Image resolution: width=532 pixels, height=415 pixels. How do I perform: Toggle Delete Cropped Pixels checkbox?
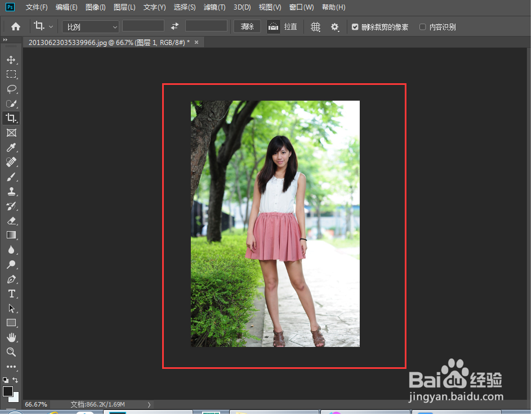click(x=355, y=27)
